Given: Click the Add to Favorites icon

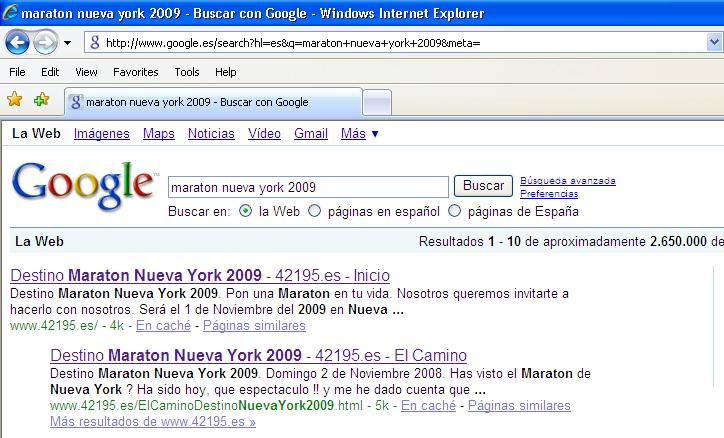Looking at the screenshot, I should tap(41, 100).
